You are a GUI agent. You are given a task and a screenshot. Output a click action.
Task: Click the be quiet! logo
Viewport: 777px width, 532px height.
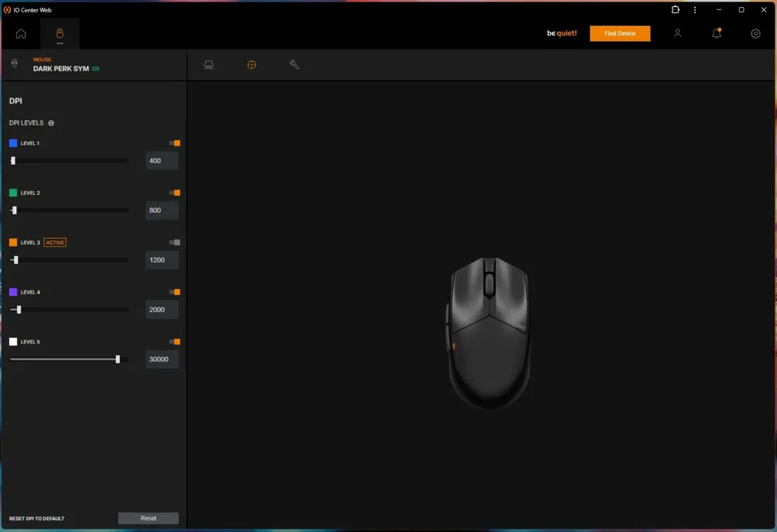pyautogui.click(x=562, y=33)
